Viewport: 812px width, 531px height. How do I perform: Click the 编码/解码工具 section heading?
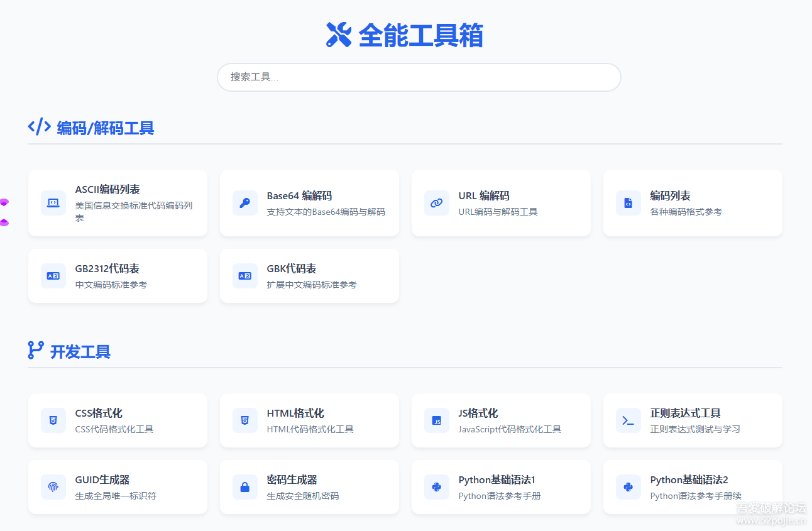[x=105, y=128]
